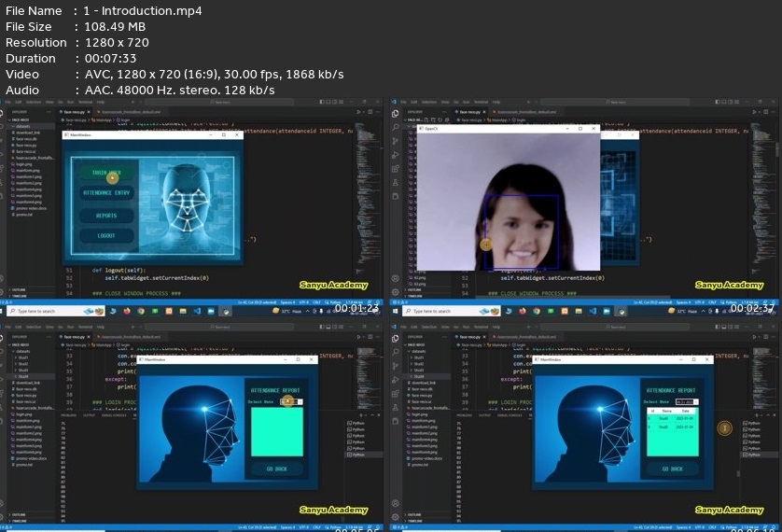This screenshot has height=532, width=782.
Task: Click Customize Layout icon in 00:01:23 frame
Action: (x=342, y=103)
